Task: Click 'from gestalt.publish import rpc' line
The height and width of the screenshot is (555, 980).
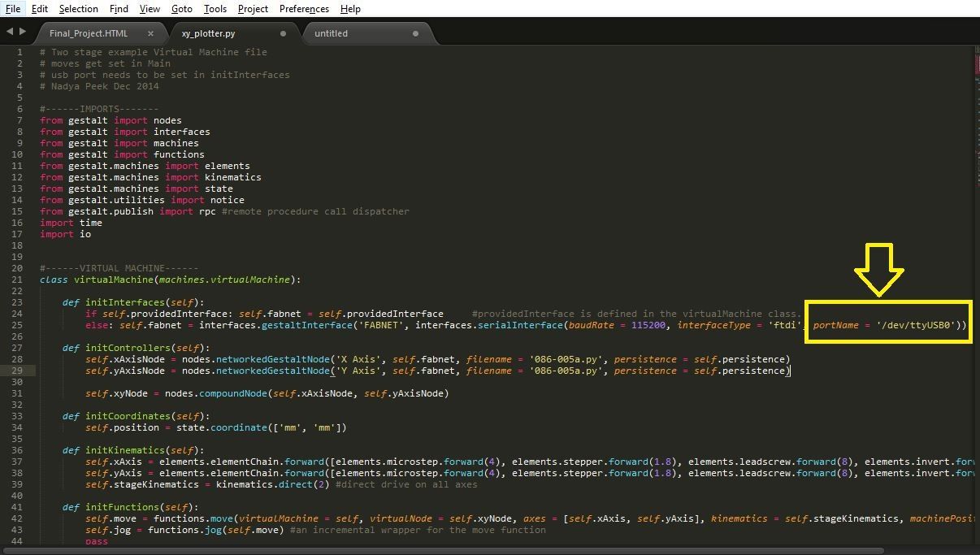Action: click(128, 211)
